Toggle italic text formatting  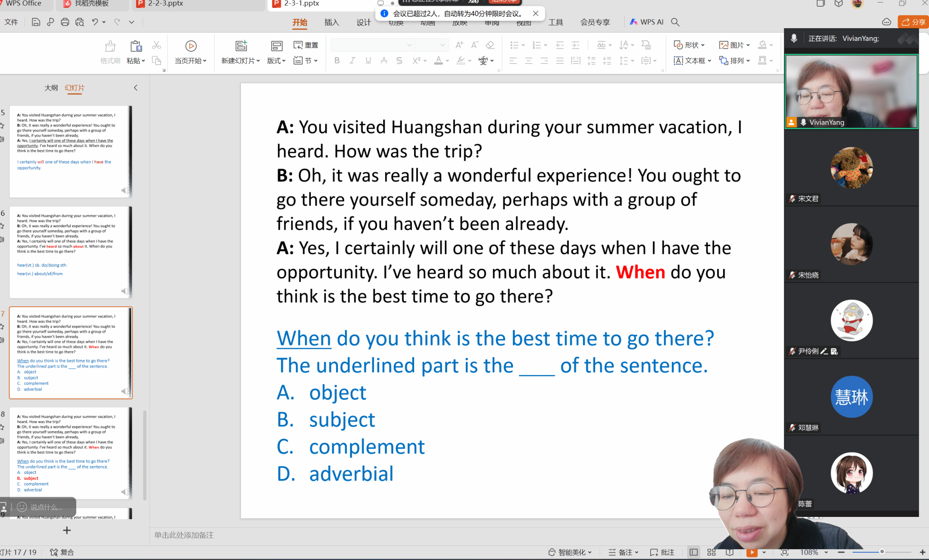click(x=352, y=60)
